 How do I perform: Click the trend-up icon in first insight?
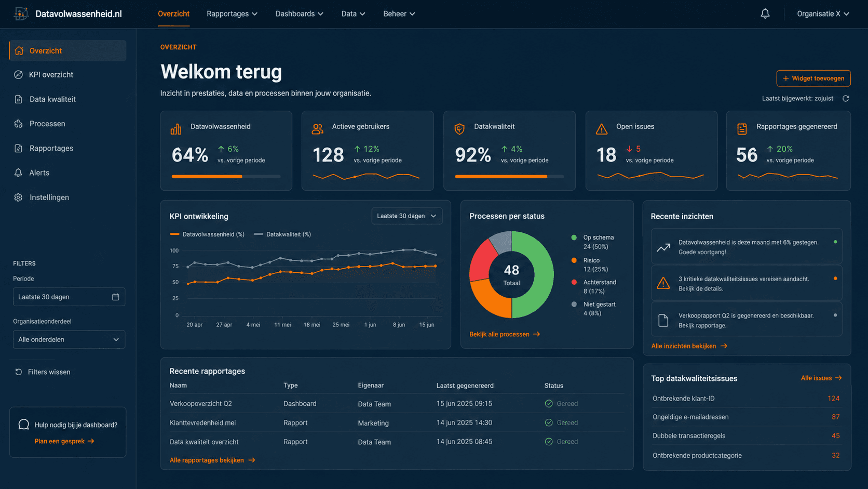click(663, 247)
